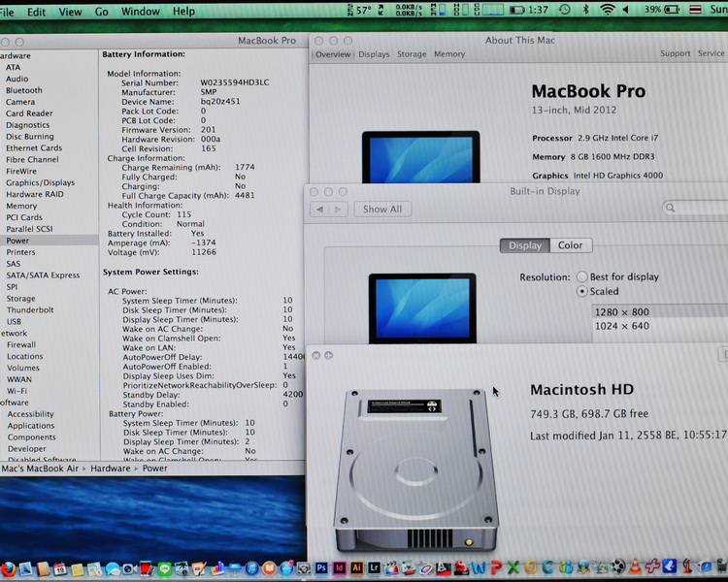Open Firefox from the Dock

[x=9, y=569]
